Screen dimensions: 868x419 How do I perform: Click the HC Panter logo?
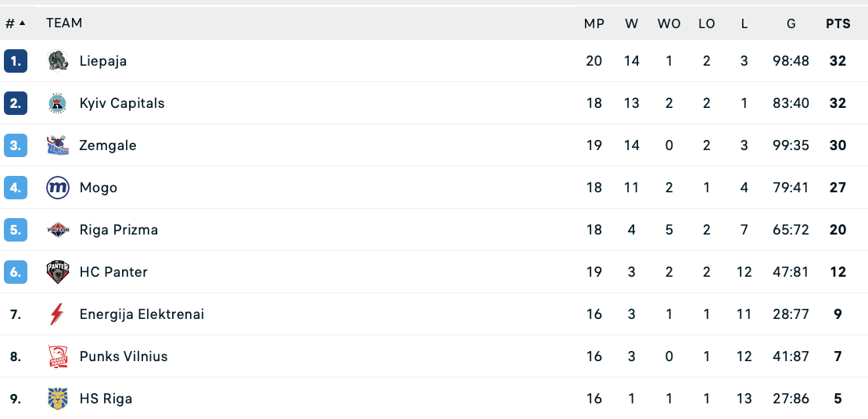58,272
